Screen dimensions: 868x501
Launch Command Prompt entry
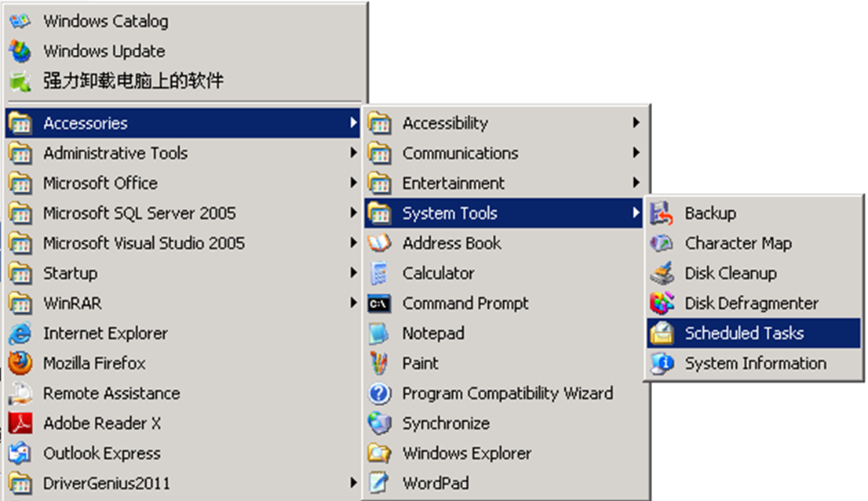[504, 303]
